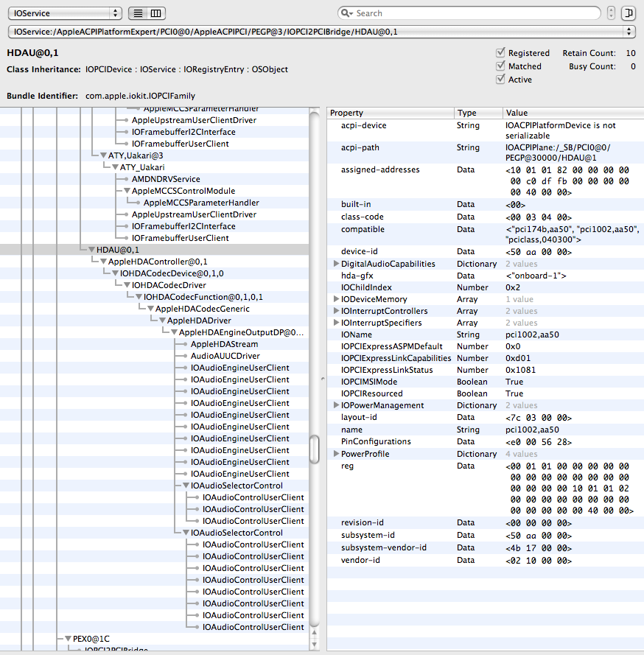Open the IOService plane dropdown

pyautogui.click(x=65, y=13)
